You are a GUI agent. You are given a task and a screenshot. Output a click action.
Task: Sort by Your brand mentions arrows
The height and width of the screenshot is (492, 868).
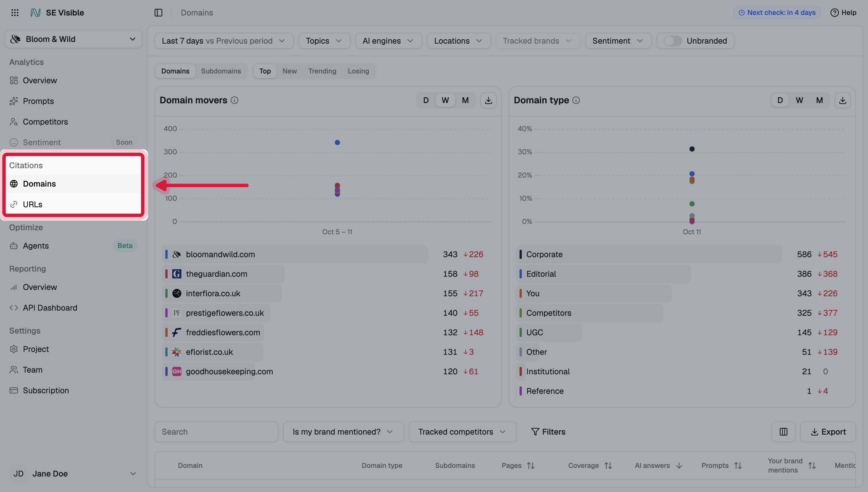click(812, 466)
